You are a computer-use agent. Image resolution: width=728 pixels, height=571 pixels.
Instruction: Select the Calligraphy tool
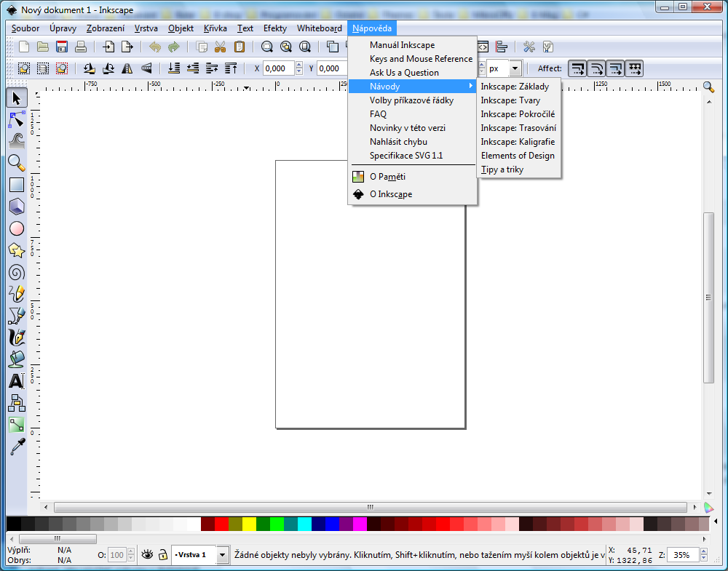click(17, 338)
